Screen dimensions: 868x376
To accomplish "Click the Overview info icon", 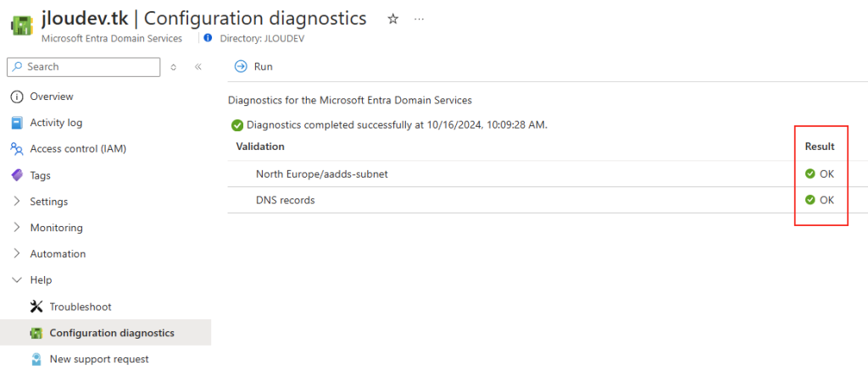I will (17, 97).
